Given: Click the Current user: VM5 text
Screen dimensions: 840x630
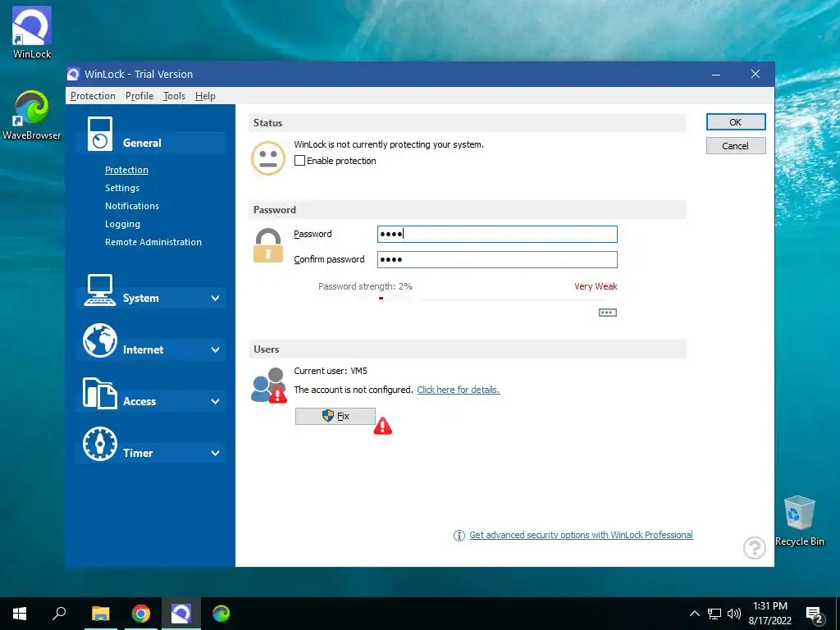Looking at the screenshot, I should [x=331, y=371].
